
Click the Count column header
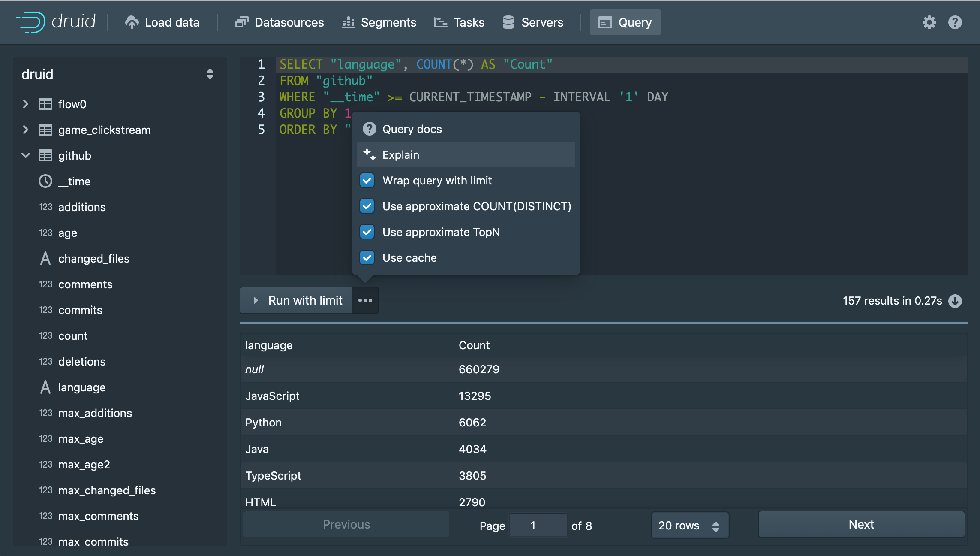click(x=710, y=345)
